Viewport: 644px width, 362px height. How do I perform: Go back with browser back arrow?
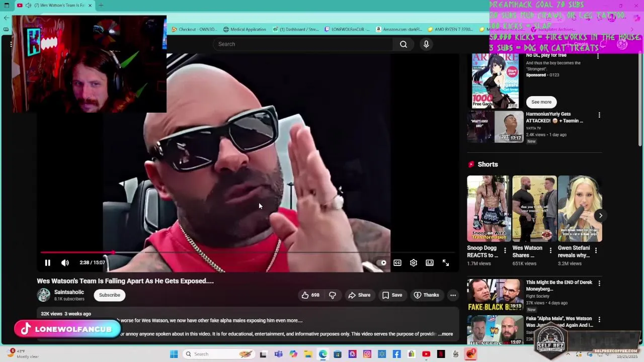pos(6,18)
